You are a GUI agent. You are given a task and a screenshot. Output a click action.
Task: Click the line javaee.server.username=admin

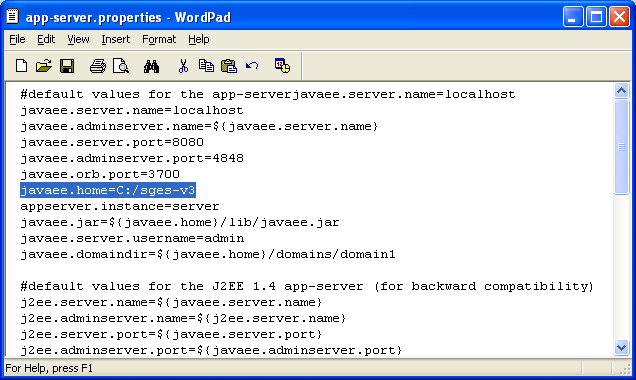tap(132, 238)
